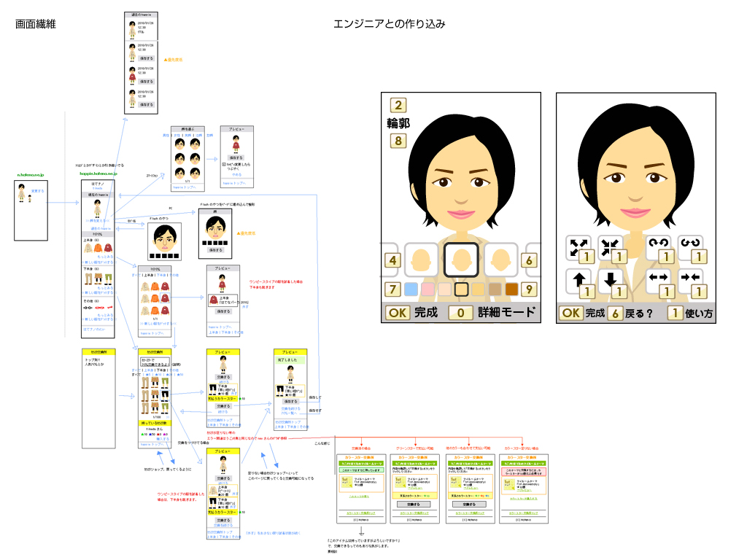Click OK 完成 button in 輪郭 editor screen
Viewport: 747px width, 560px height.
411,313
